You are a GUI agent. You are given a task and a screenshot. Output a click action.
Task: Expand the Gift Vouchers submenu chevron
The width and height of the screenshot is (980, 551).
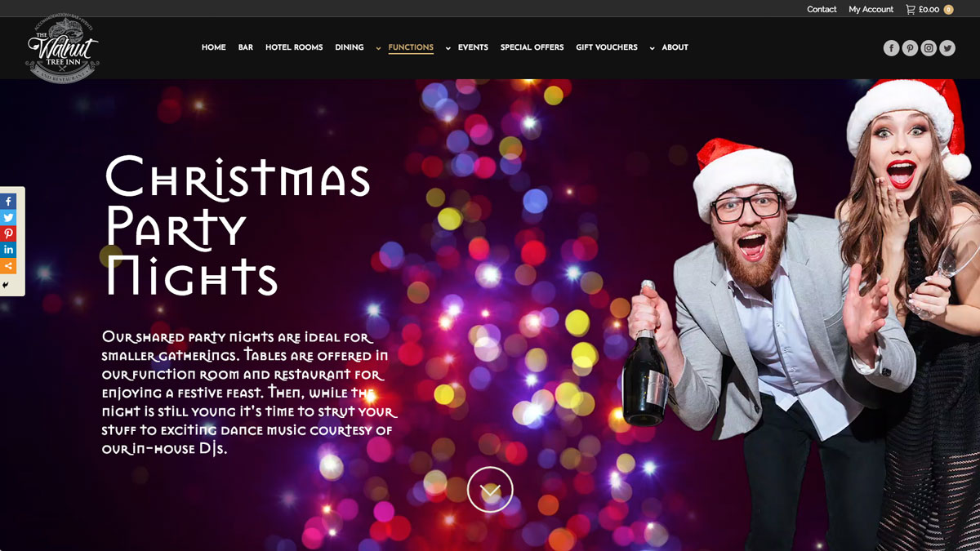pos(652,48)
